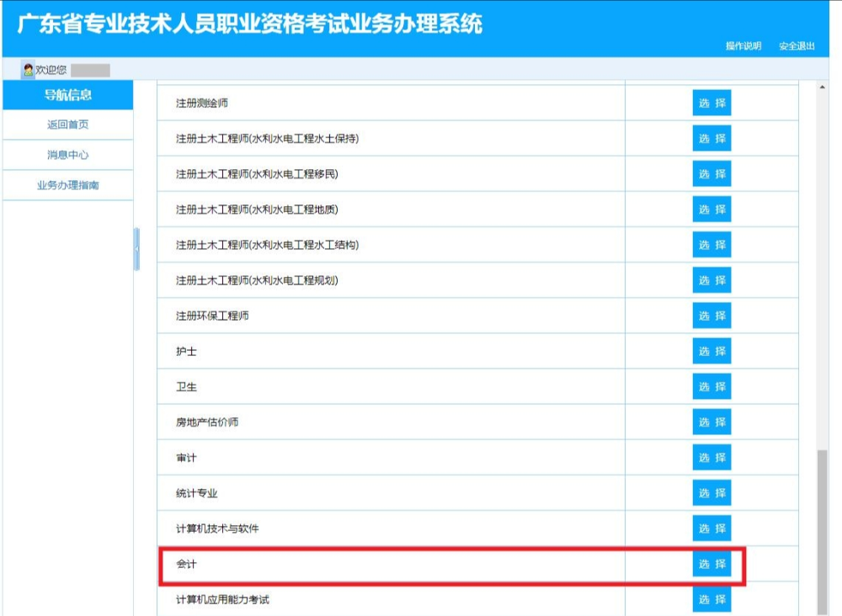Go to 返回首页 in the sidebar
Screen dimensions: 842x616
coord(69,125)
